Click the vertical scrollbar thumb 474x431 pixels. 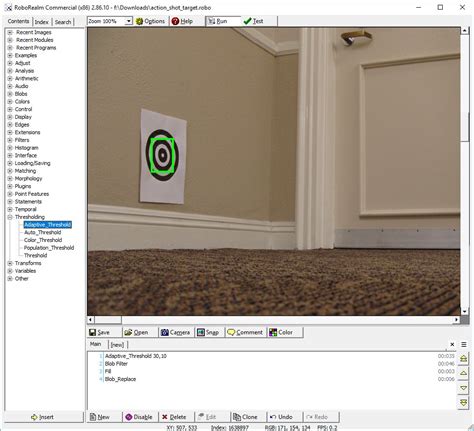coord(465,127)
